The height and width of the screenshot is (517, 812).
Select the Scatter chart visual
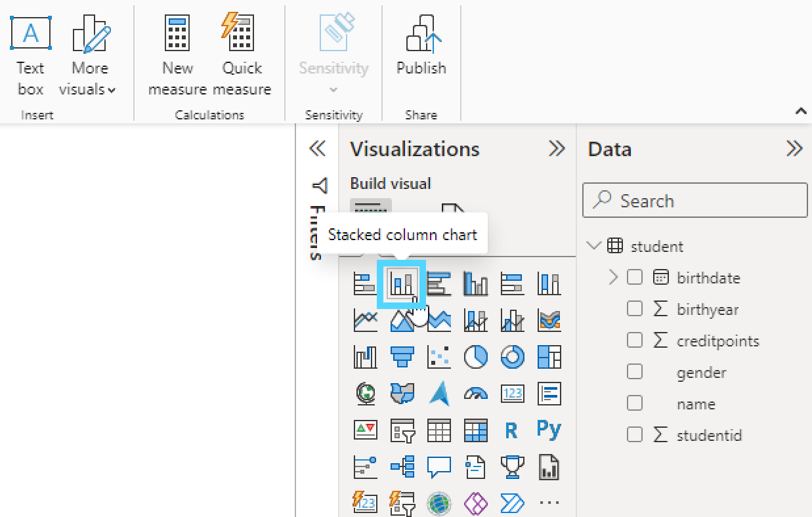(438, 357)
